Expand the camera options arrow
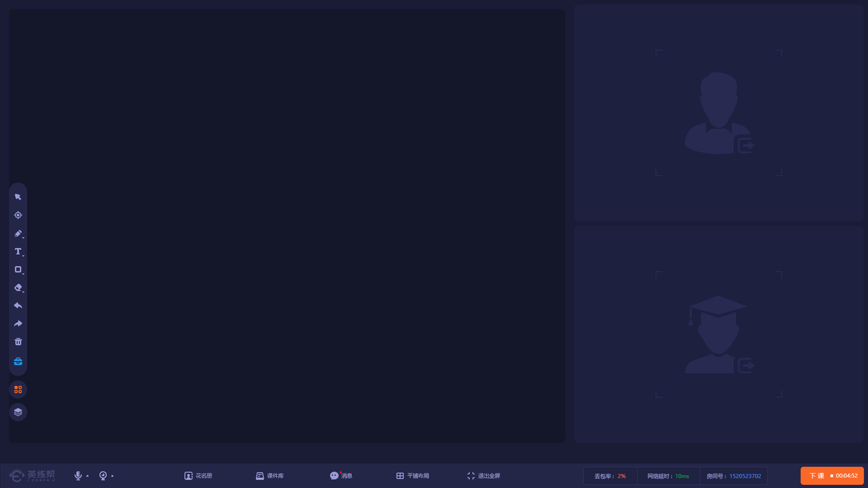The height and width of the screenshot is (488, 868). pos(112,476)
